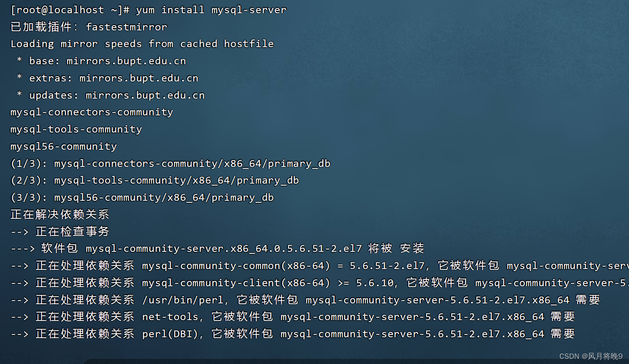The image size is (629, 364).
Task: Click dependency 'mysql-community-common(x86-64)'
Action: [x=236, y=266]
